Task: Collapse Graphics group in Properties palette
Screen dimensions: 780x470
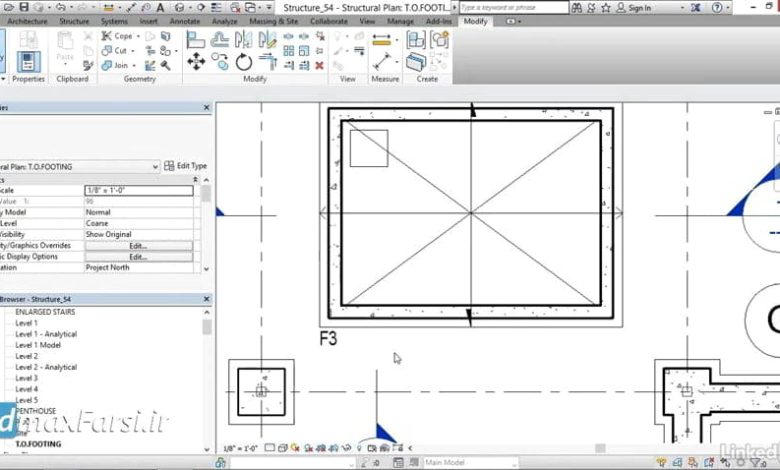Action: [195, 180]
